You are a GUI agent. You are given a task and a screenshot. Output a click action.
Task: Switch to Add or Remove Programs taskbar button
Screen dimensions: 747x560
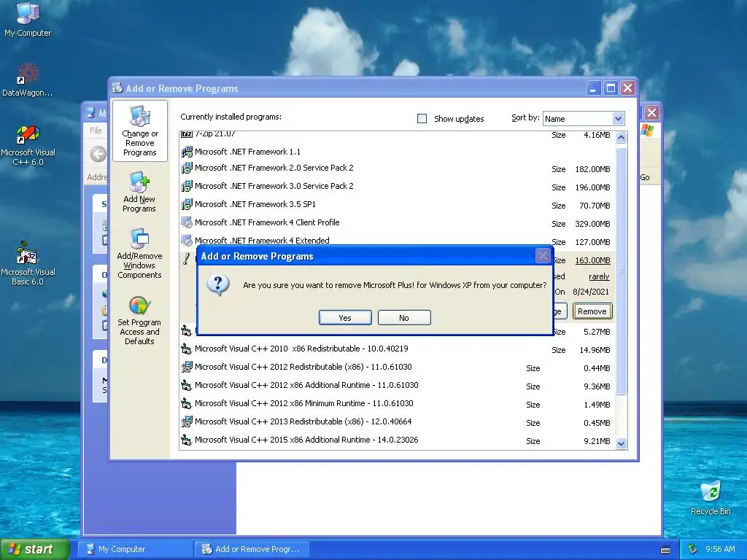coord(252,549)
